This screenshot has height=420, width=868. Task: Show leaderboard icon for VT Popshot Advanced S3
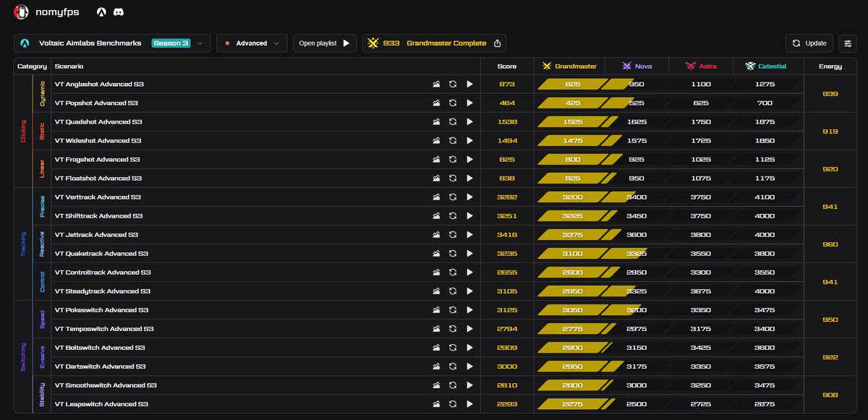tap(436, 103)
